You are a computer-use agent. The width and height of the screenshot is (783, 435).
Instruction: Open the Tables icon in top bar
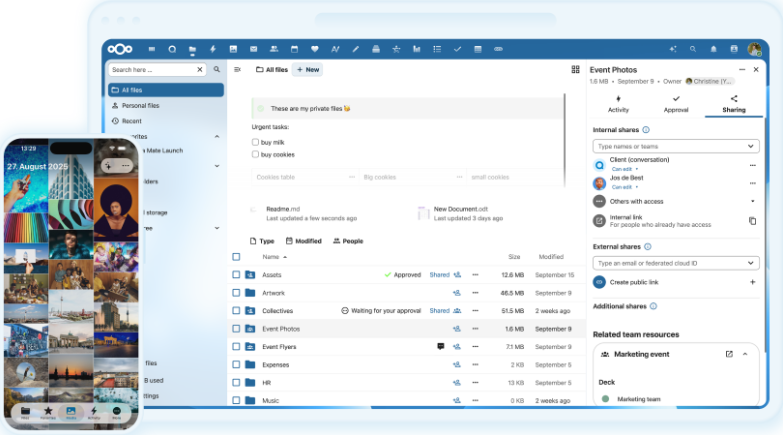[478, 49]
